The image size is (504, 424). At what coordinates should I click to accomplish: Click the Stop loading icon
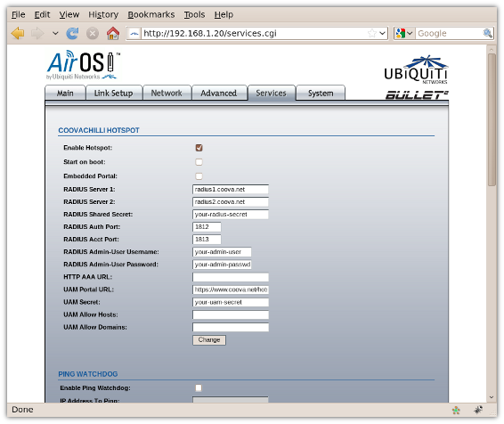point(93,34)
